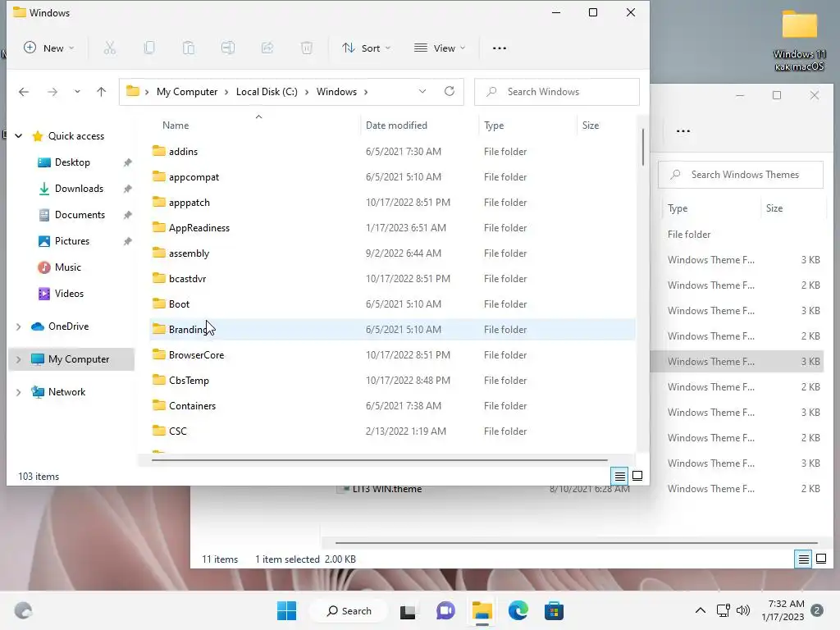Click horizontal scrollbar in Windows window

point(379,459)
